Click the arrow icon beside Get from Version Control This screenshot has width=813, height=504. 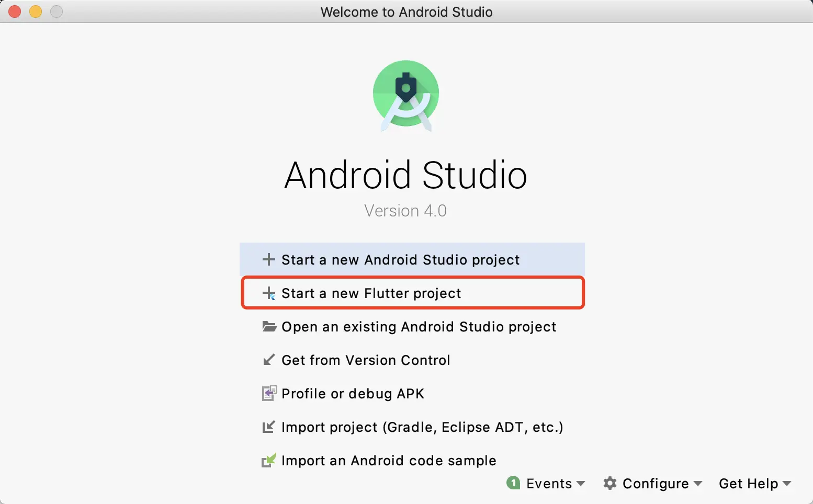point(268,360)
